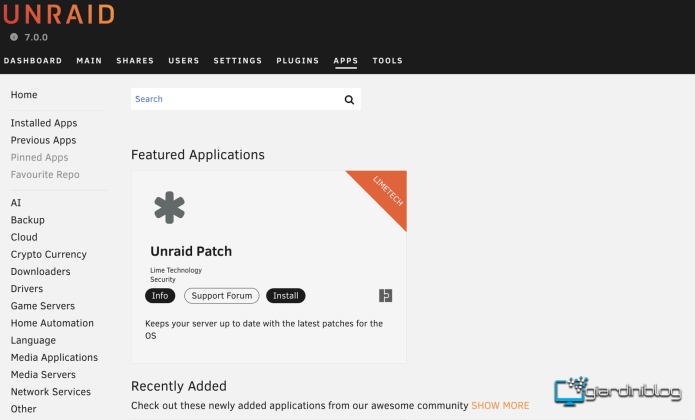Click the Info button

click(160, 296)
